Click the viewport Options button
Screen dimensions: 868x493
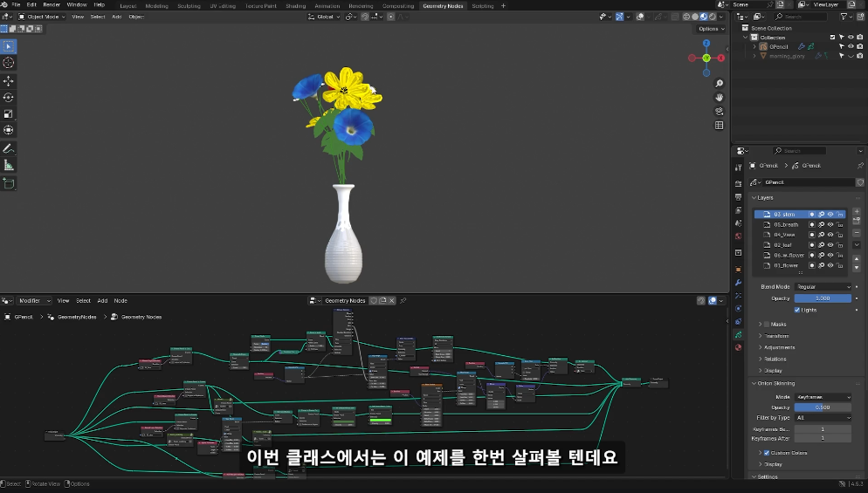[710, 29]
